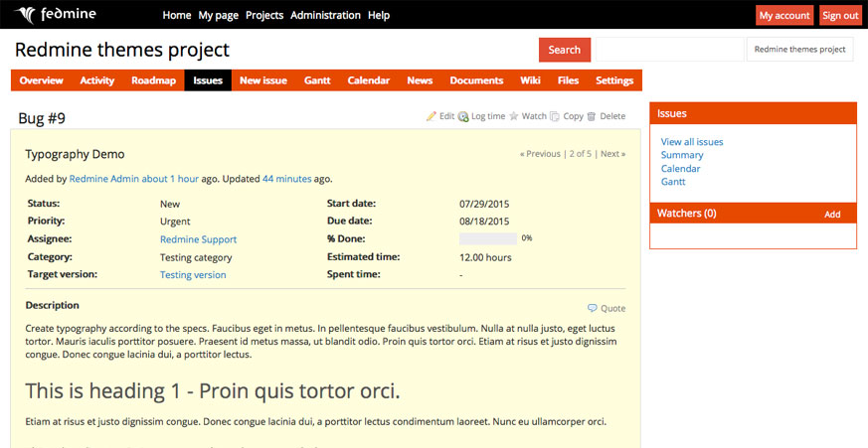868x448 pixels.
Task: Switch to the Overview tab
Action: tap(42, 80)
